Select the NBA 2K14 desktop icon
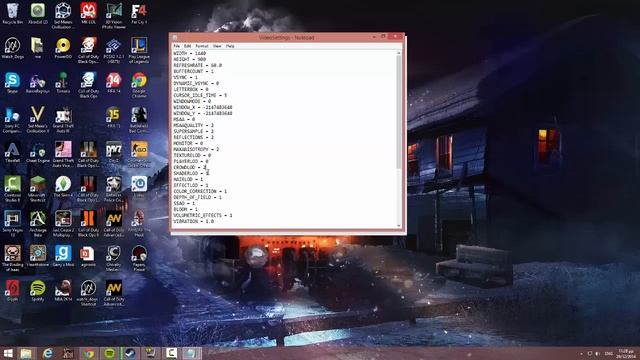Screen dimensions: 640x360 (63, 291)
